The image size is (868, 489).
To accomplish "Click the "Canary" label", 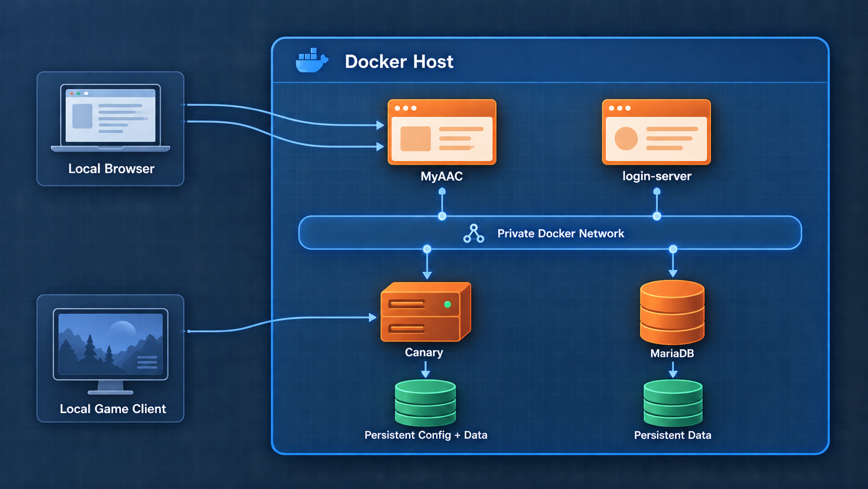I will [424, 352].
